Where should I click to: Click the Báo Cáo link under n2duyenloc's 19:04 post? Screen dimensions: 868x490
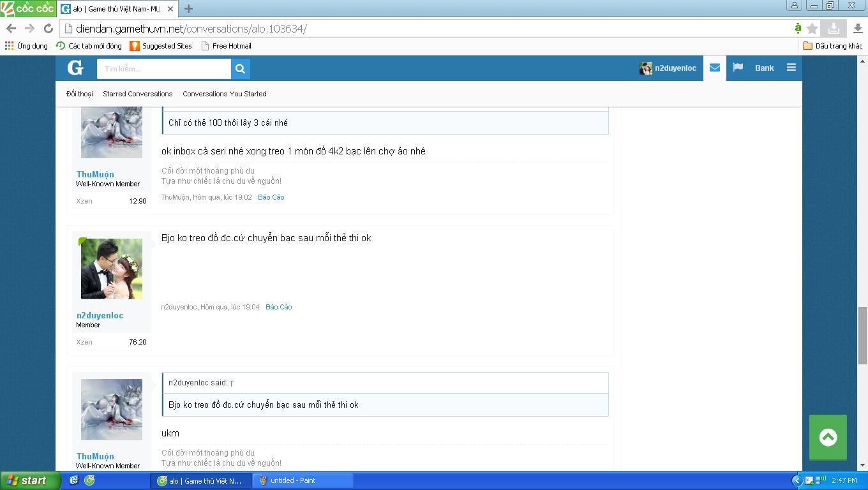pos(279,307)
